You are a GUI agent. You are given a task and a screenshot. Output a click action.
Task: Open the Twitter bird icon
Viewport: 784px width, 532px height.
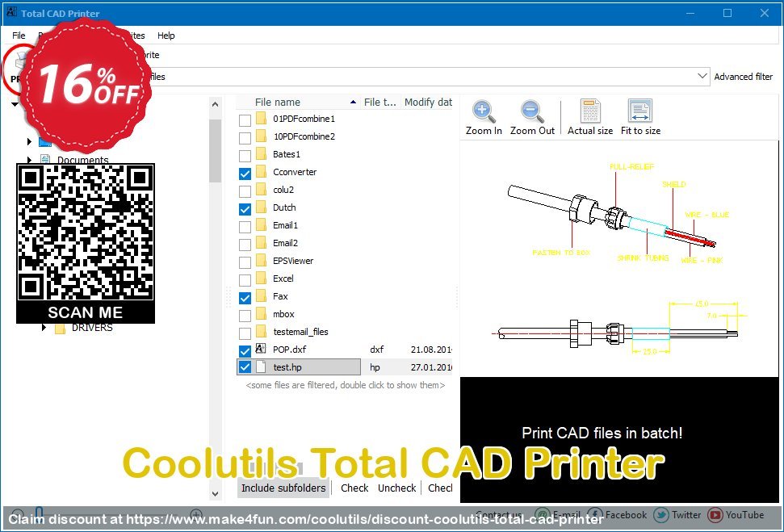coord(661,514)
